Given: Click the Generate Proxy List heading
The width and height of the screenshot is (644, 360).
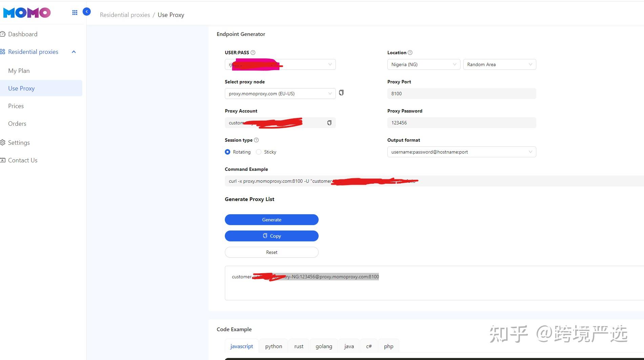Looking at the screenshot, I should (x=250, y=199).
